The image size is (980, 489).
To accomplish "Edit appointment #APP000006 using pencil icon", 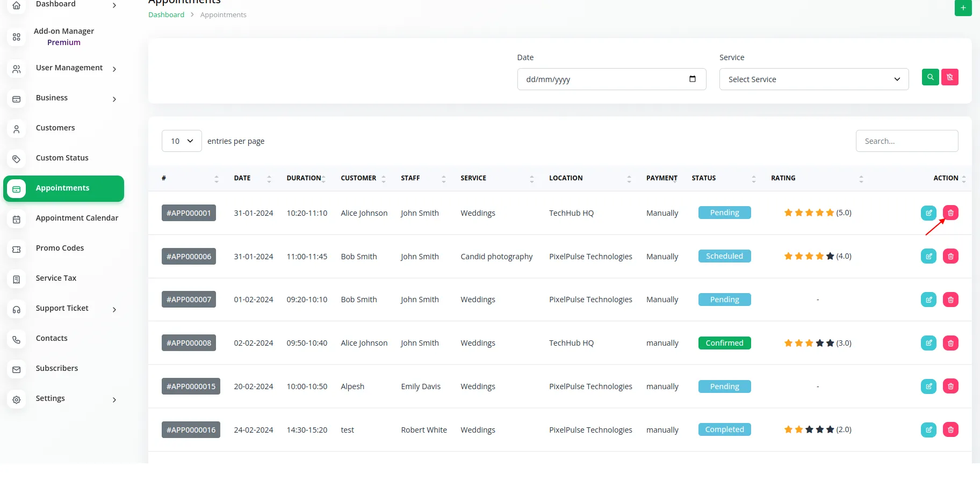I will click(928, 257).
